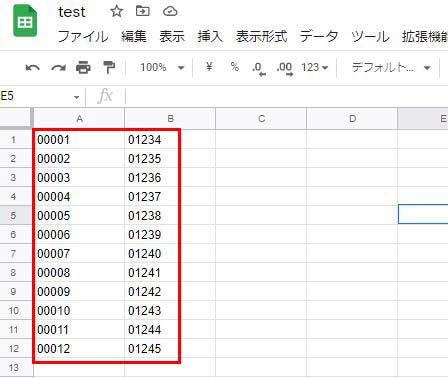Viewport: 448px width, 378px height.
Task: Increase decimal places
Action: 285,69
